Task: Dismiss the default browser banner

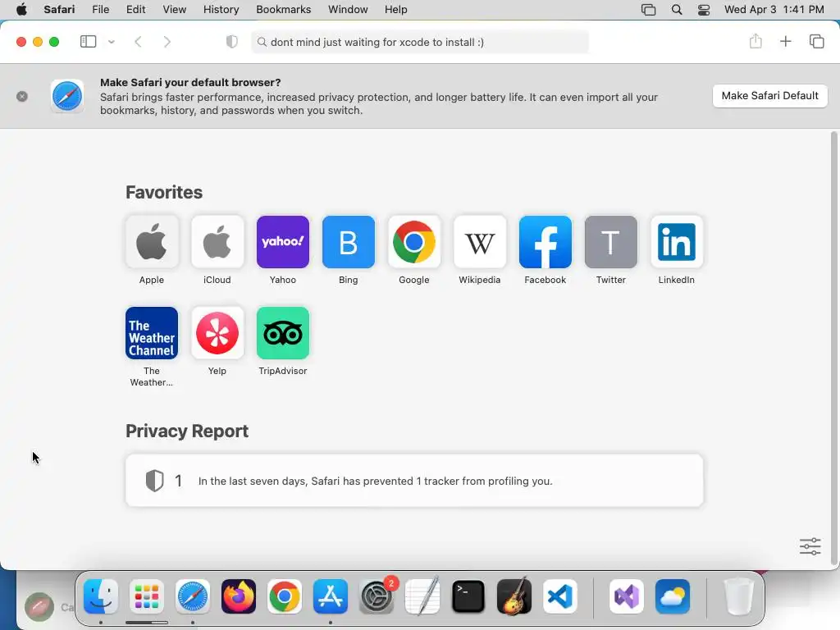Action: tap(22, 97)
